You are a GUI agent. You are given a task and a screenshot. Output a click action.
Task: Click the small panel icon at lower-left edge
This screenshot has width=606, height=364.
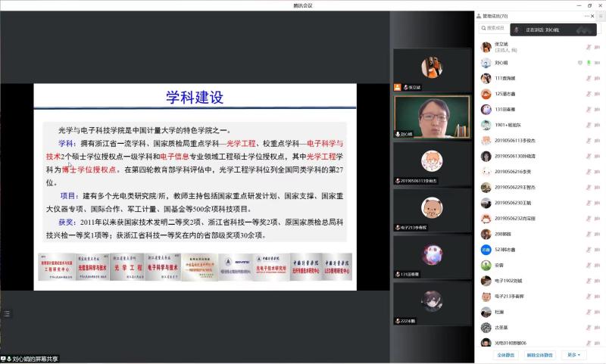7,313
